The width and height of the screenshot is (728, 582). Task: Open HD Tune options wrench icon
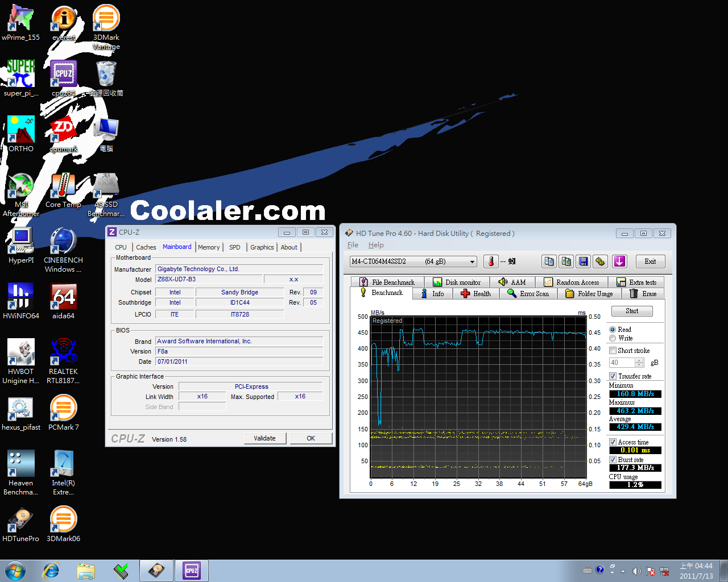(x=600, y=261)
